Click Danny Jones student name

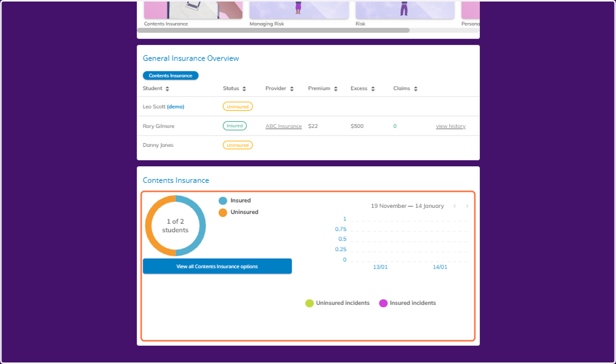158,145
